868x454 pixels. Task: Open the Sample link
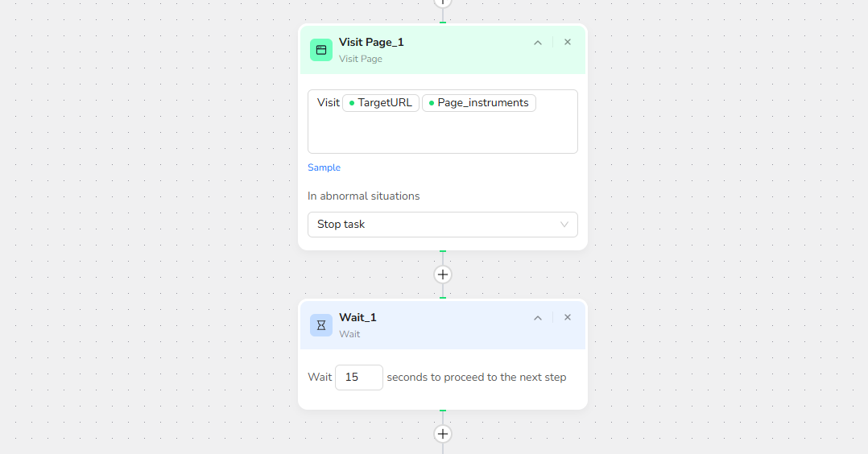tap(324, 167)
